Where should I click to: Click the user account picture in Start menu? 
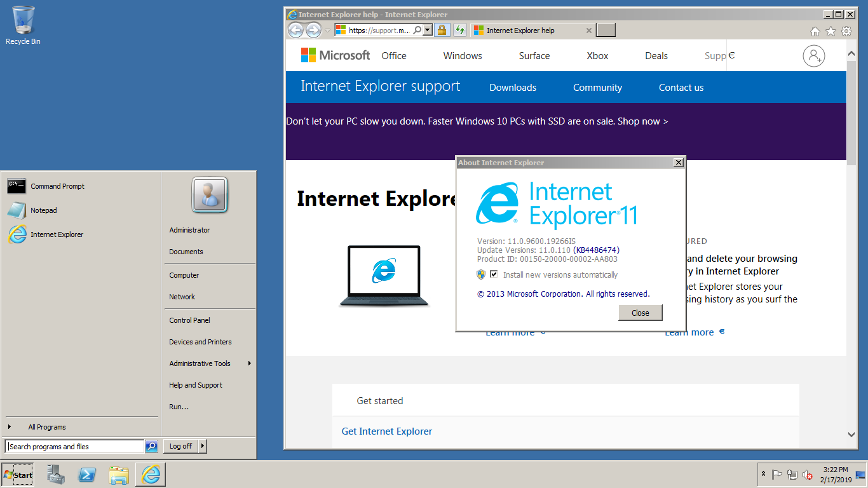[x=210, y=195]
